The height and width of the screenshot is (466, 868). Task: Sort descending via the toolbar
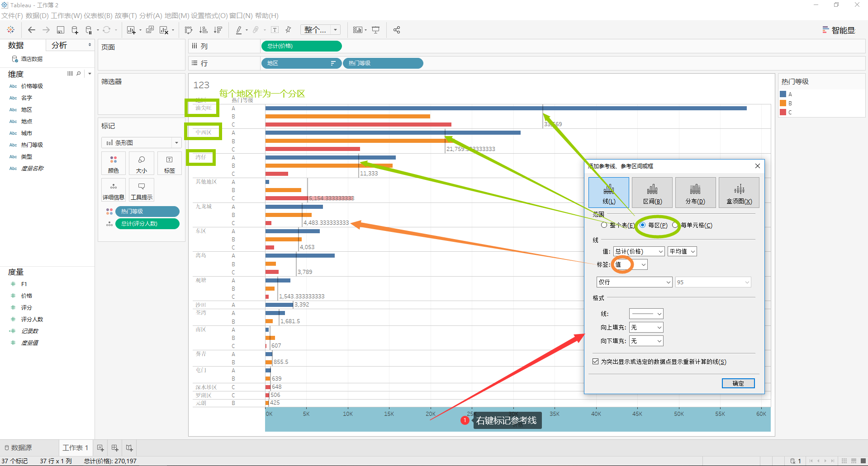coord(218,30)
